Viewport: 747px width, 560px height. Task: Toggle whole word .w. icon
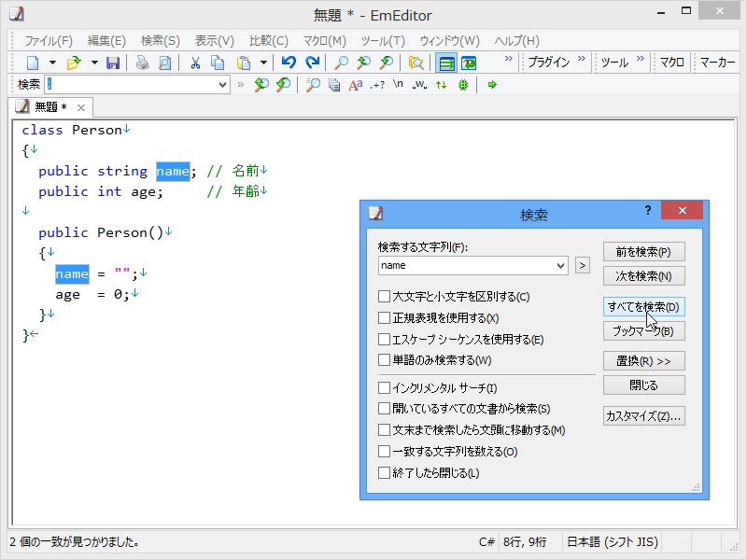point(419,85)
